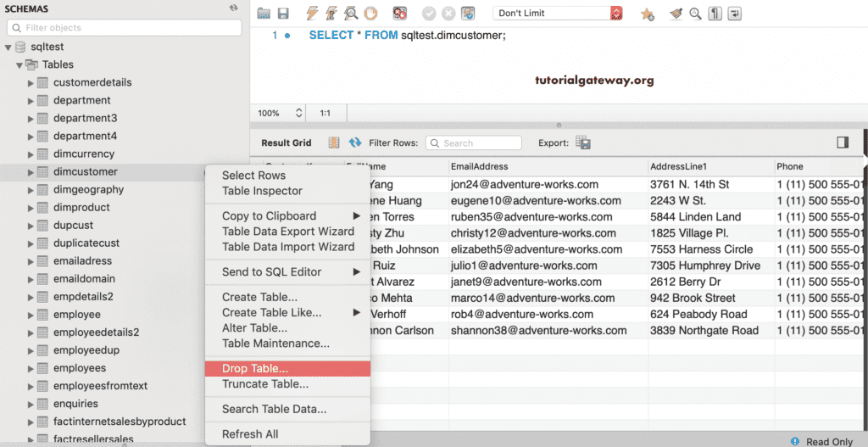Sort by the EmailAddress column header
This screenshot has width=868, height=447.
pyautogui.click(x=548, y=166)
